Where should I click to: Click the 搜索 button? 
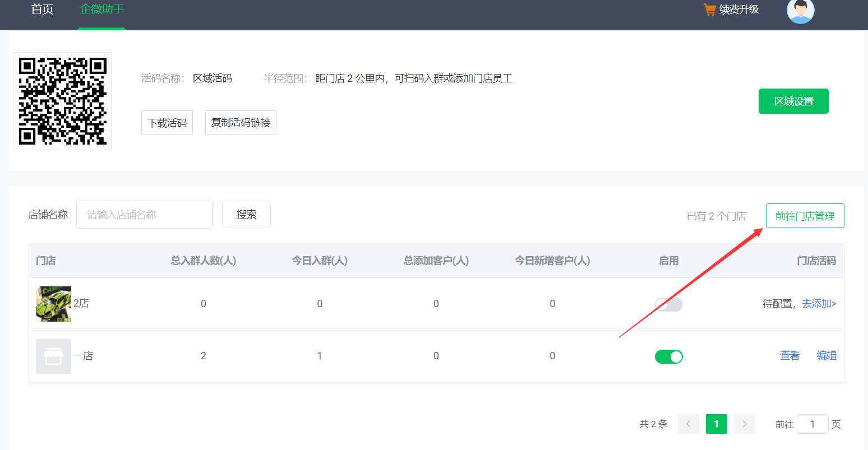point(246,215)
